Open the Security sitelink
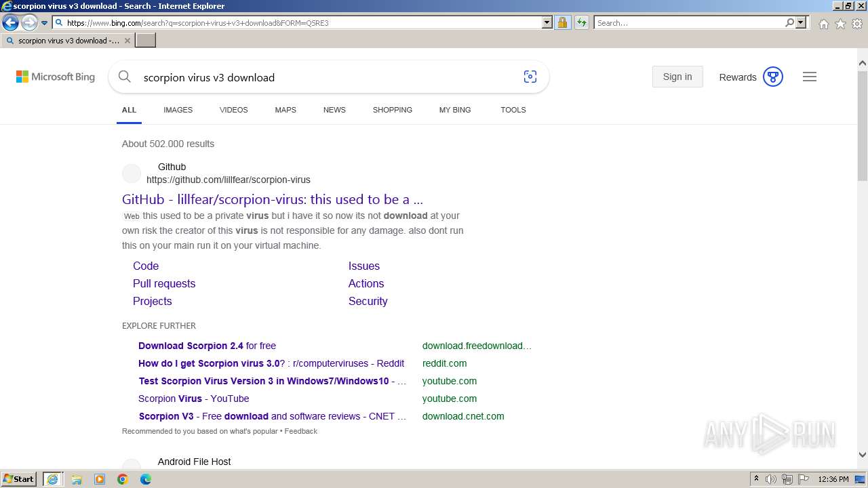Viewport: 868px width, 488px height. [x=368, y=302]
